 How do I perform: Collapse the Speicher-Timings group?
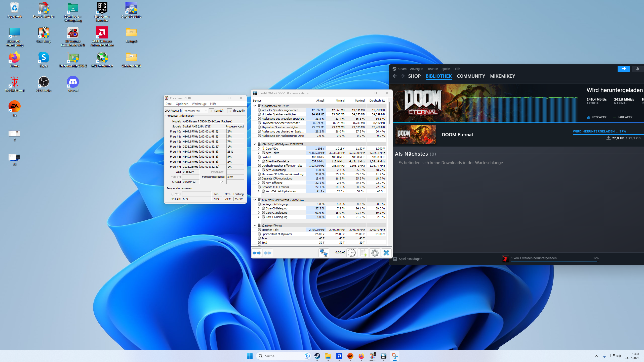pos(255,225)
